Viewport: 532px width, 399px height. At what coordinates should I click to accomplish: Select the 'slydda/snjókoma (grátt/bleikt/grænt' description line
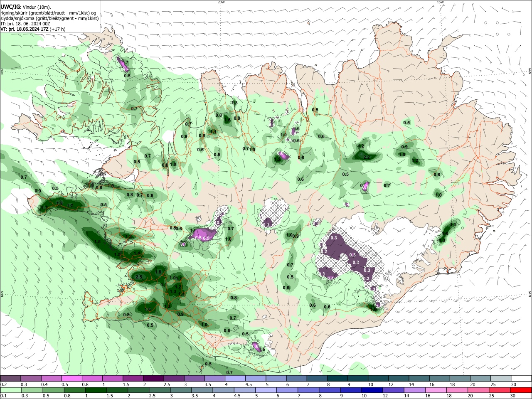[49, 18]
